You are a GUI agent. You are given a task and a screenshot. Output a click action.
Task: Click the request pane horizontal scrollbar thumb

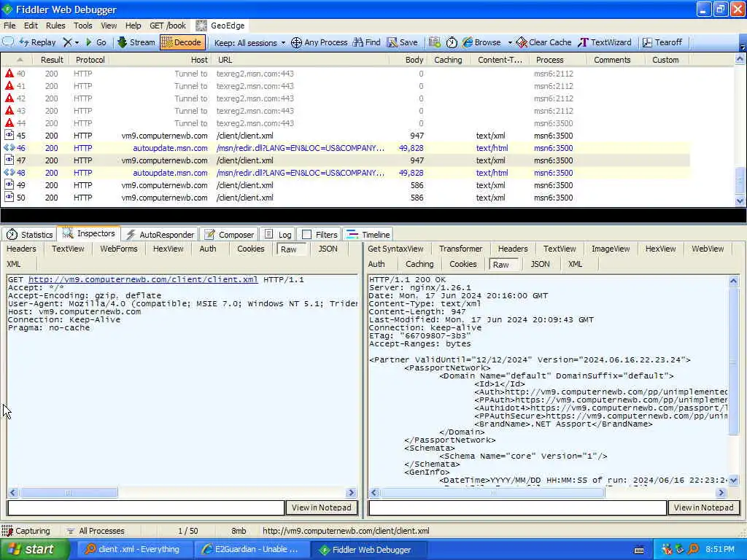(x=68, y=492)
